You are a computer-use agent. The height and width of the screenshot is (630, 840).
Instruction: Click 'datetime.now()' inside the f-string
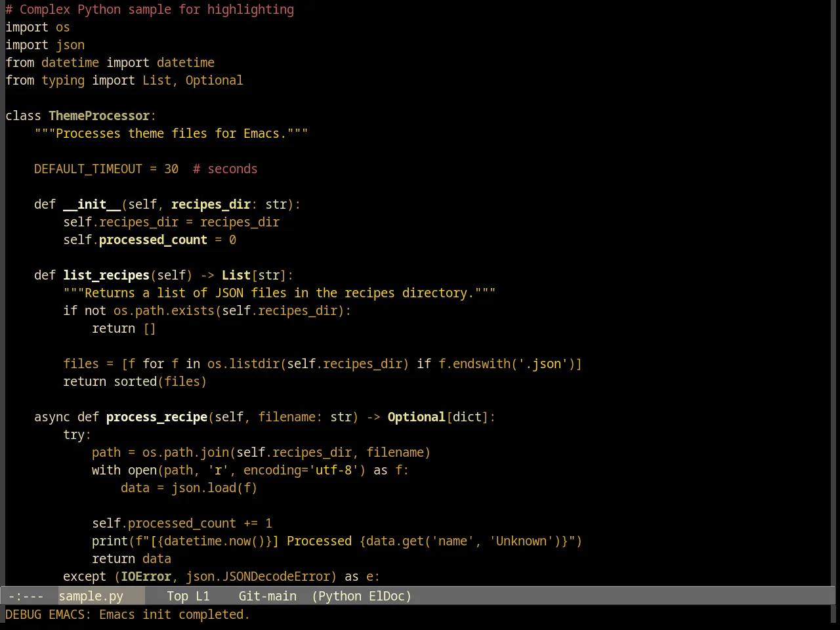click(x=215, y=541)
